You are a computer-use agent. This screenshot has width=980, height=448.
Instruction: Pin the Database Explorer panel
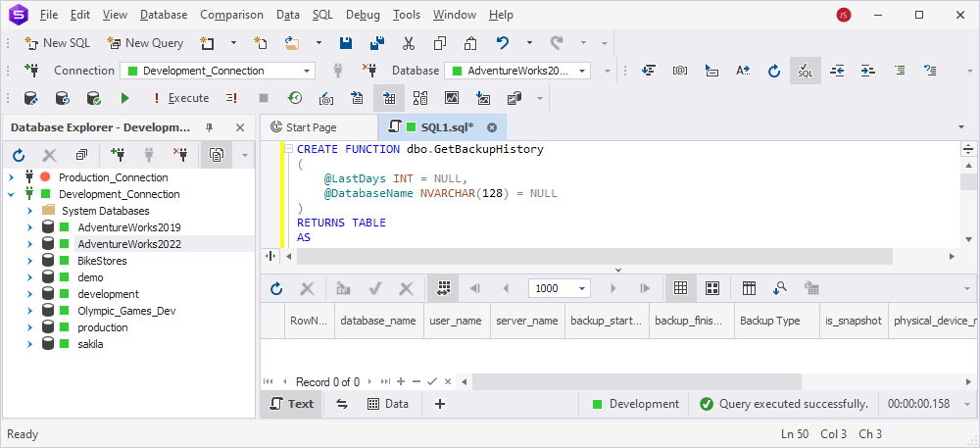(210, 127)
